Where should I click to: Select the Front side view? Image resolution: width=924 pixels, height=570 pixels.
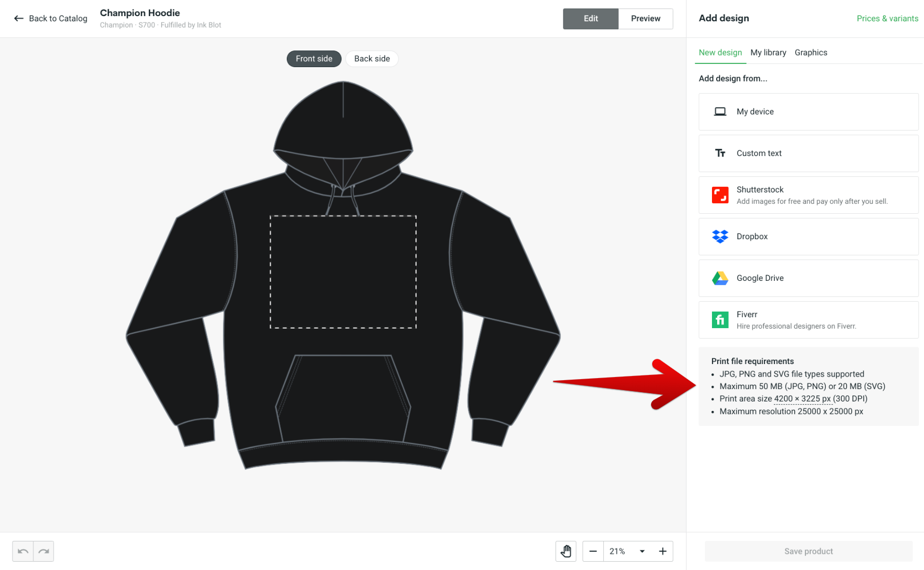(314, 59)
